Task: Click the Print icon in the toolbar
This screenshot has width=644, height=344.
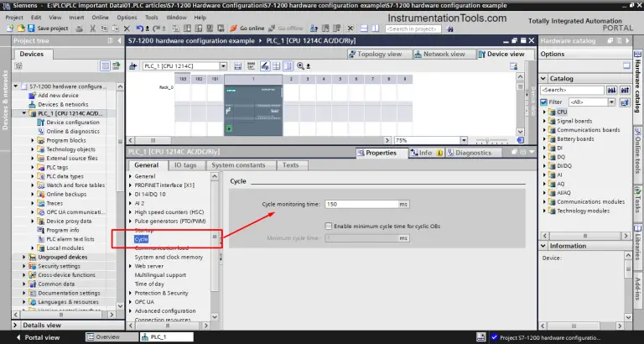Action: 79,29
